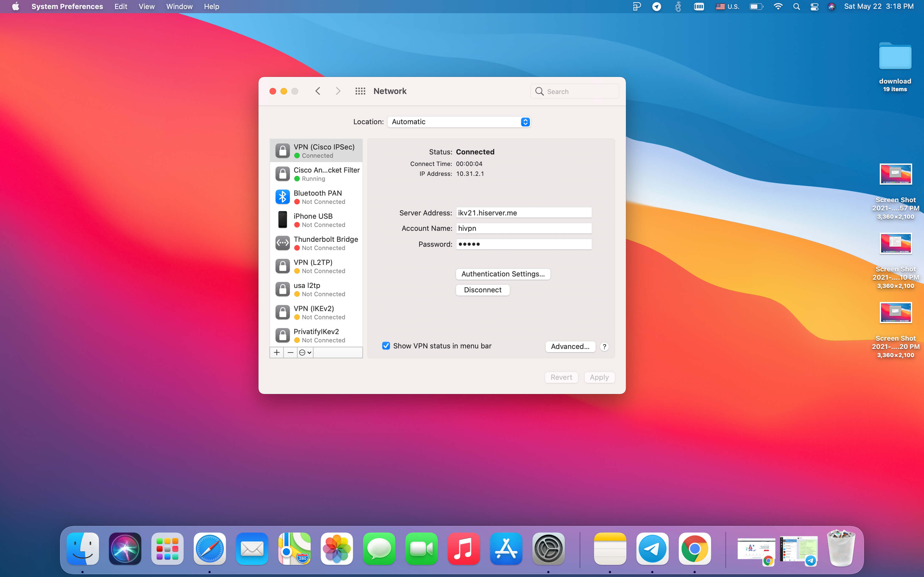Open the Location Automatic dropdown
The width and height of the screenshot is (924, 577).
pos(459,122)
